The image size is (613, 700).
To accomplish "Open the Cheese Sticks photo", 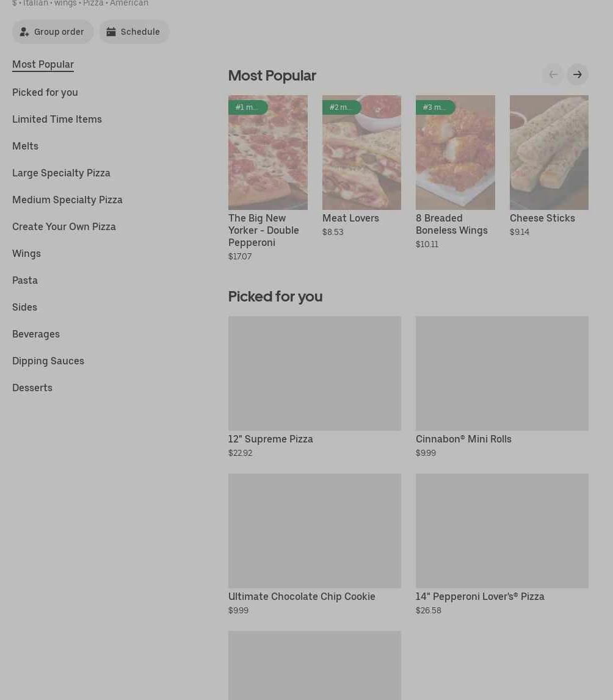I will [x=549, y=152].
